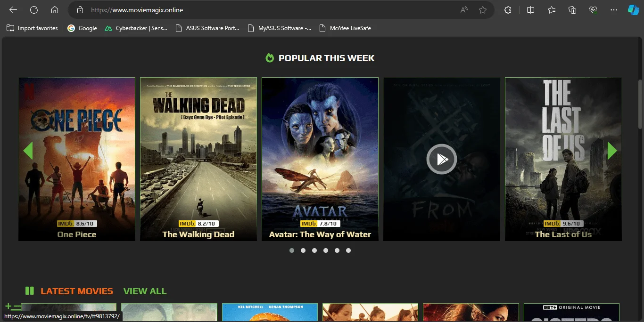Reload the page with refresh icon
The image size is (644, 322).
[34, 10]
